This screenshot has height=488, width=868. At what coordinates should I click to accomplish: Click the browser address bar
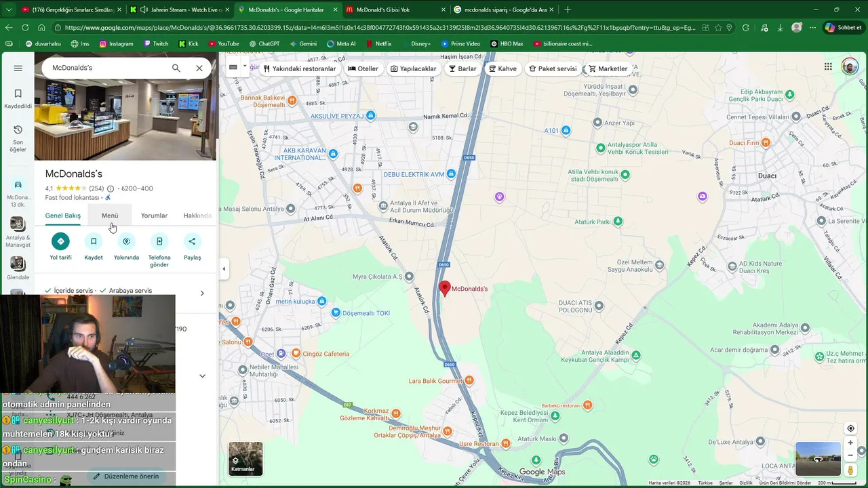point(380,28)
